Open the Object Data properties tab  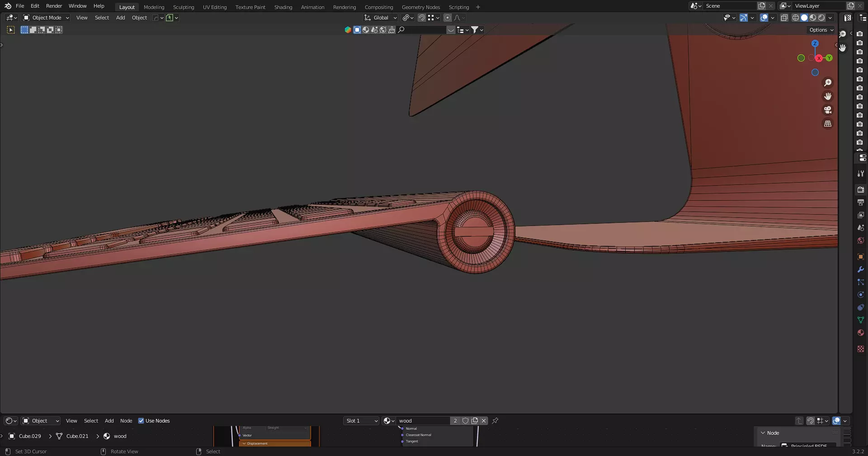click(x=861, y=320)
